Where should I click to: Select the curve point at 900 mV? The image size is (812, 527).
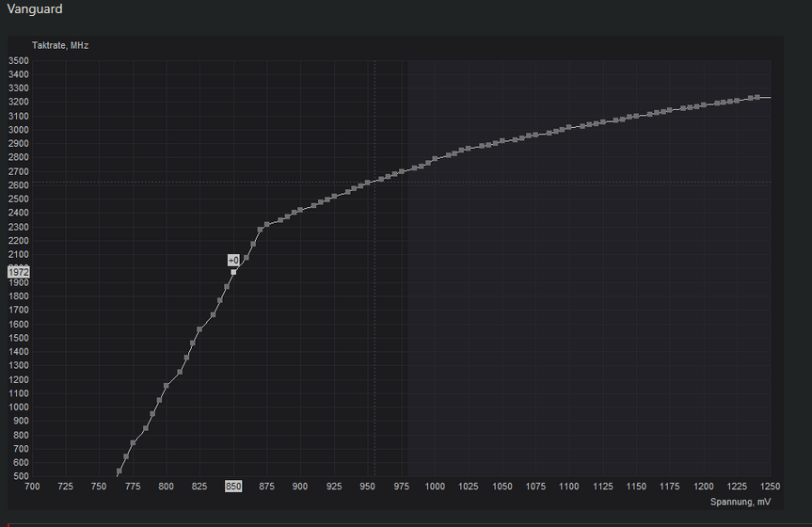pos(300,210)
